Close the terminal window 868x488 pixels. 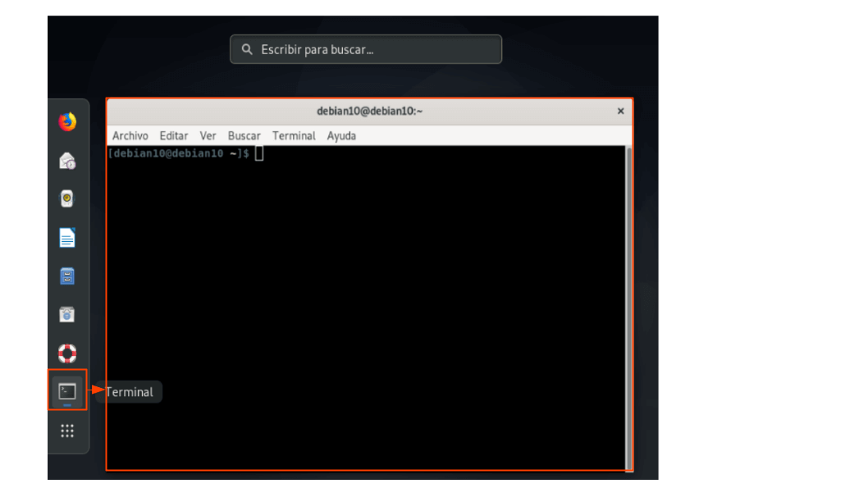620,112
